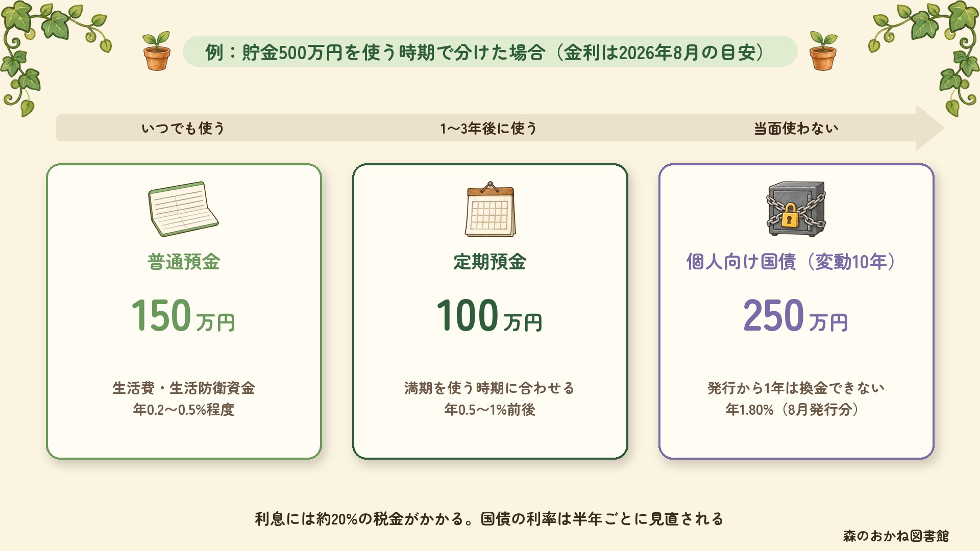Click the potted sprout right of the title
Viewport: 980px width, 551px height.
(x=823, y=51)
